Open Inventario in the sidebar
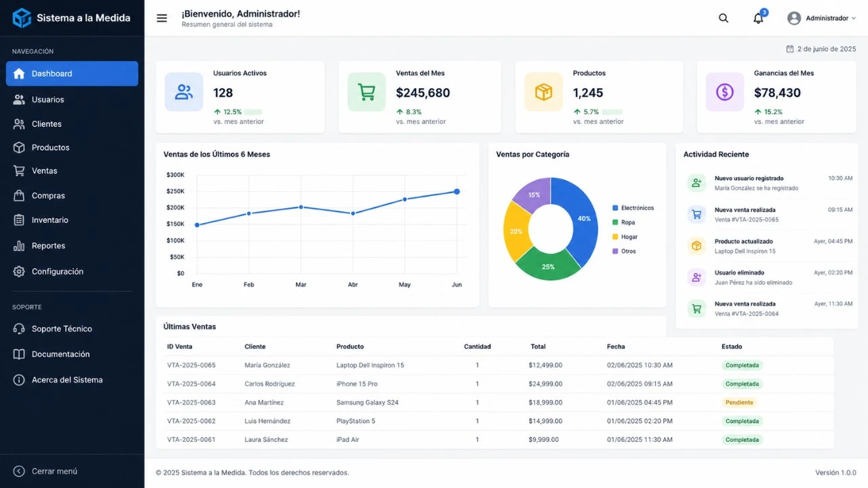The width and height of the screenshot is (868, 488). tap(50, 220)
